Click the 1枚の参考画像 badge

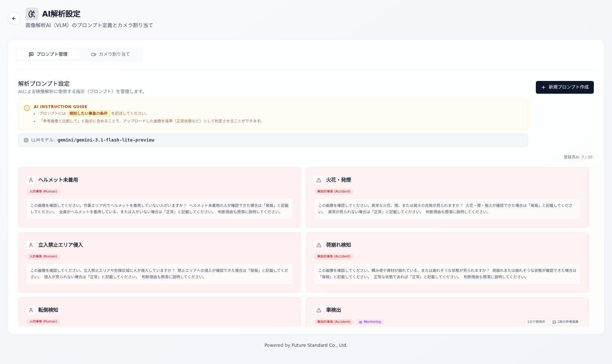pos(565,322)
